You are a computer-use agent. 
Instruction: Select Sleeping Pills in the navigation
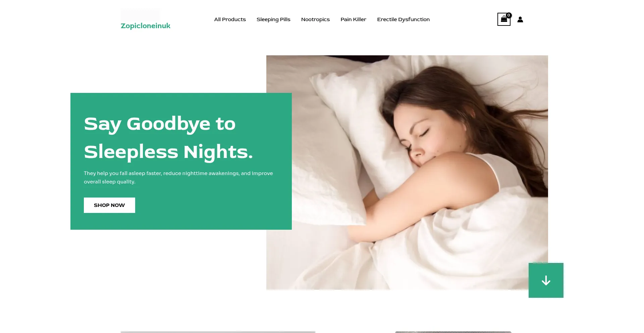[273, 19]
